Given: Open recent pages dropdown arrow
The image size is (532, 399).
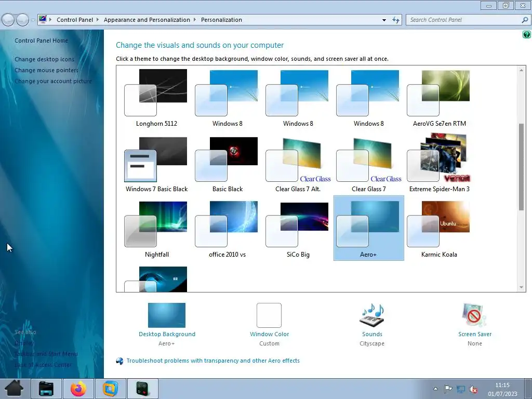Looking at the screenshot, I should pyautogui.click(x=33, y=20).
